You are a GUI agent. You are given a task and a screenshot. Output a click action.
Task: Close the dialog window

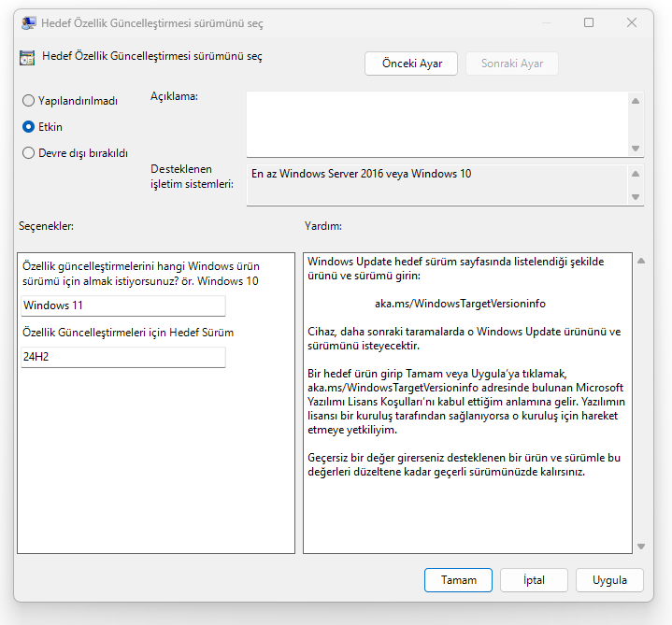(x=632, y=22)
